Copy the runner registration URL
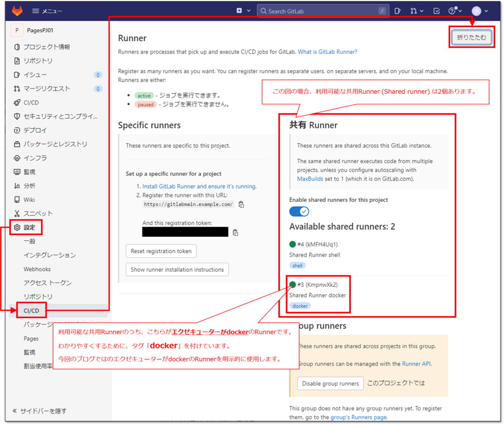The image size is (504, 425). point(241,205)
